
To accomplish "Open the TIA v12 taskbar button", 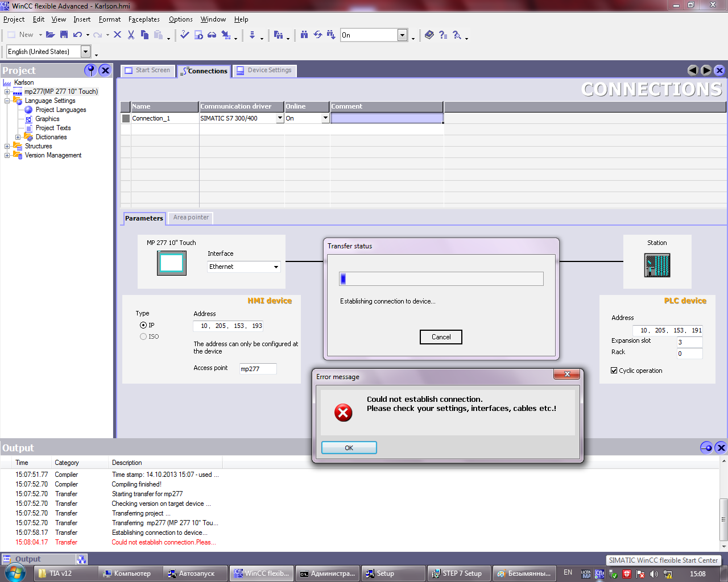I will pyautogui.click(x=65, y=573).
